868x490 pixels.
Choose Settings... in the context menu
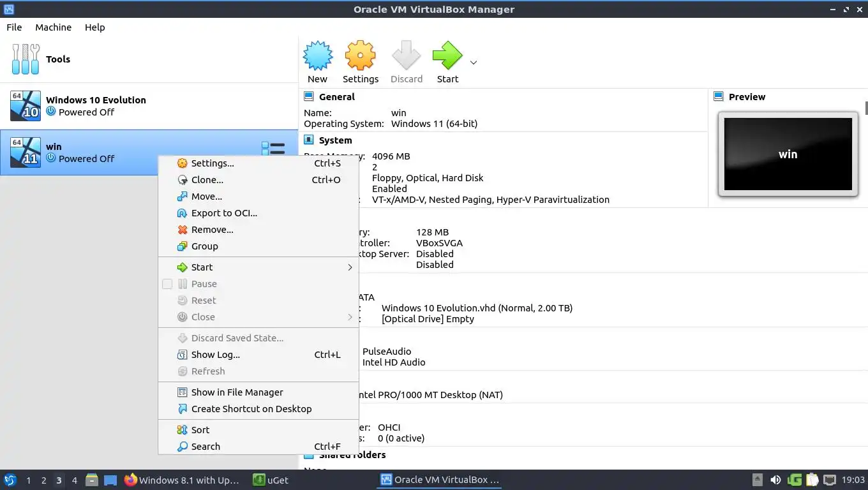[x=258, y=163]
